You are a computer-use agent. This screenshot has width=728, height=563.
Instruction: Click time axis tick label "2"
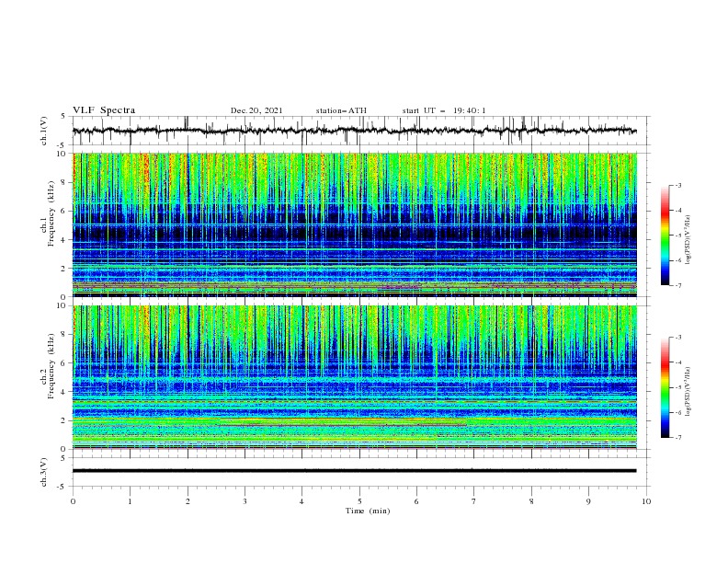pyautogui.click(x=188, y=501)
